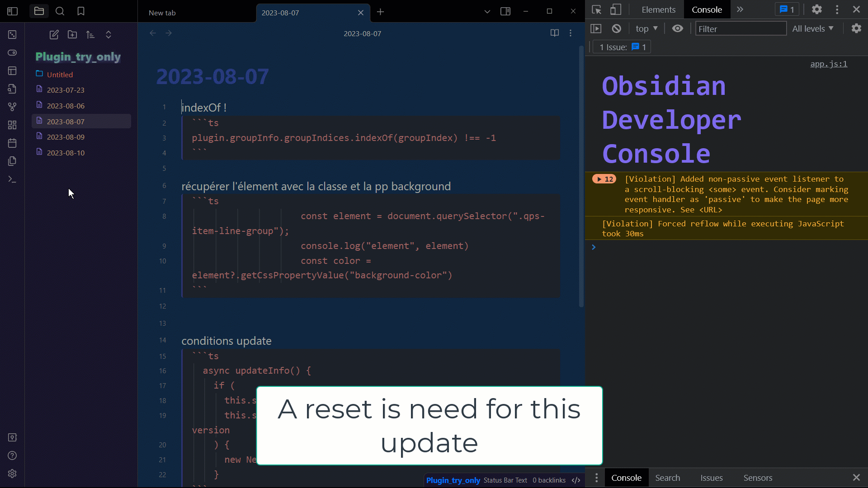This screenshot has height=488, width=868.
Task: Switch to the Elements DevTools tab
Action: 658,9
